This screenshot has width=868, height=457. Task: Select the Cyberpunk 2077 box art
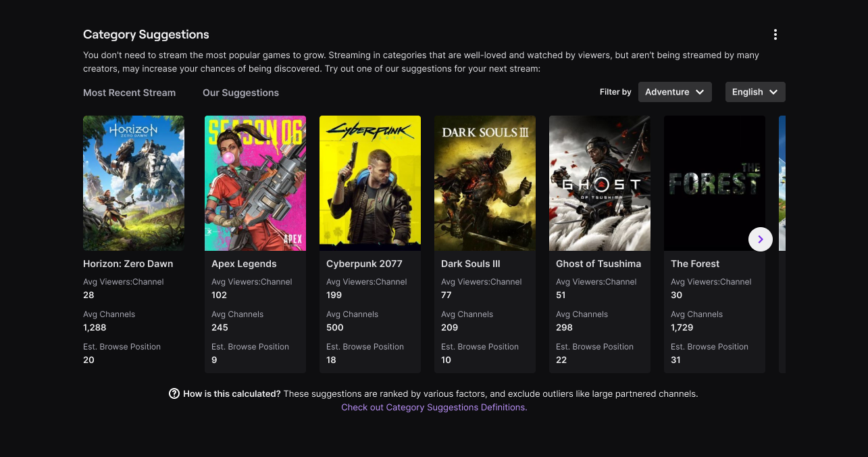pos(369,183)
